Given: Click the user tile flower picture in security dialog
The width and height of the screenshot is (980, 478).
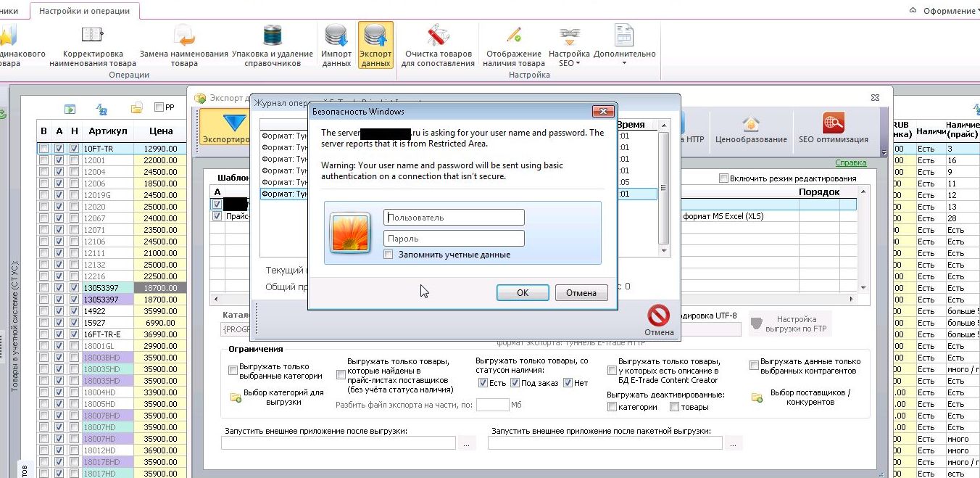Looking at the screenshot, I should (x=350, y=233).
